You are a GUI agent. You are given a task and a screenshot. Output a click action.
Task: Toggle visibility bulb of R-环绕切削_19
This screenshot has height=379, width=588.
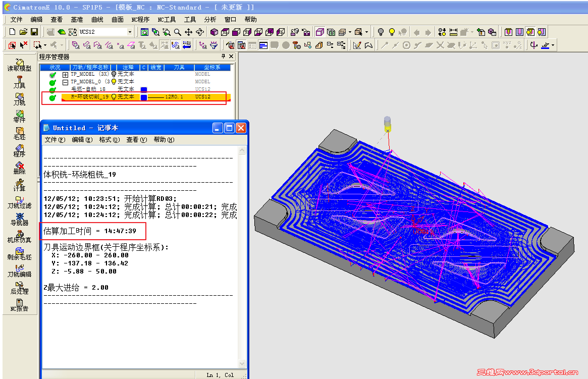114,97
